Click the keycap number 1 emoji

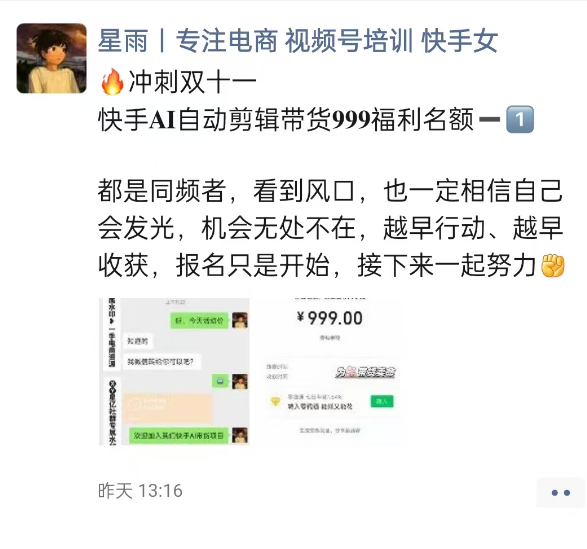tap(520, 119)
